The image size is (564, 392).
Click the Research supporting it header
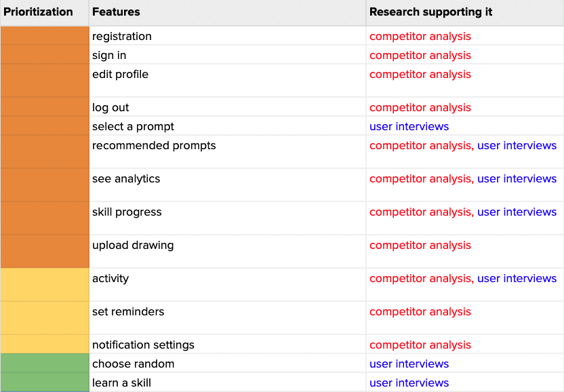[x=430, y=12]
